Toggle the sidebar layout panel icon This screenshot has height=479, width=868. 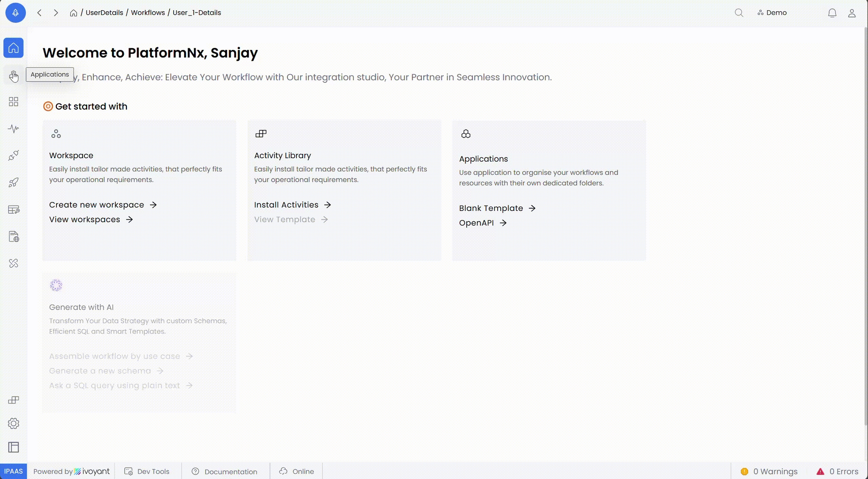tap(14, 447)
